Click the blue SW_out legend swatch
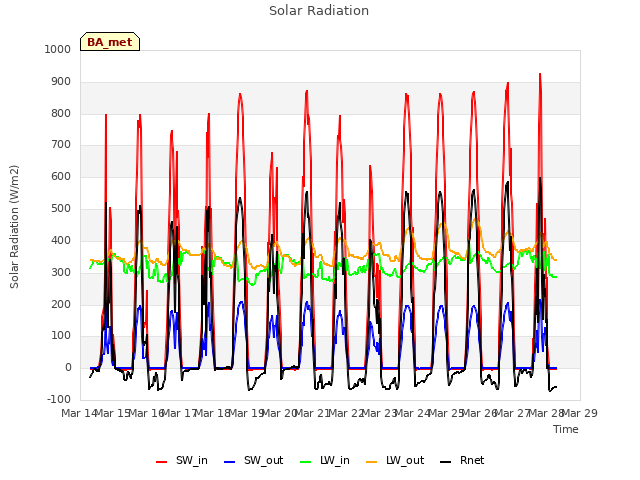640x480 pixels. click(230, 462)
